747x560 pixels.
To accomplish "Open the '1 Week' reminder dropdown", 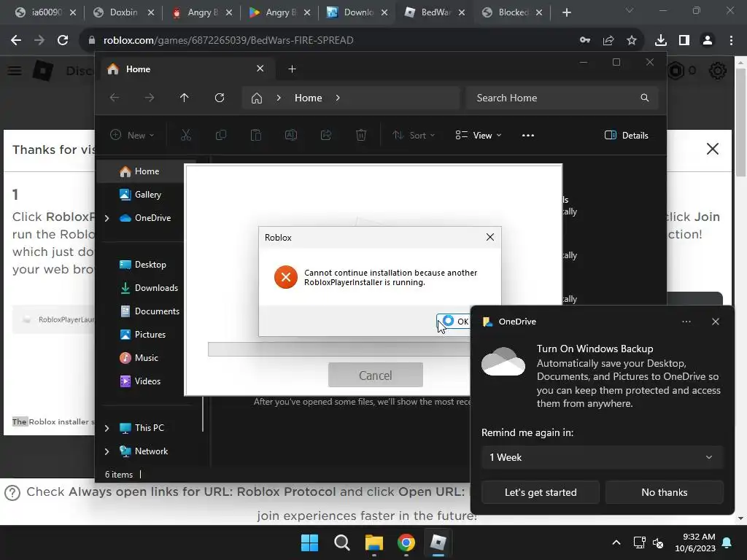I will (602, 457).
